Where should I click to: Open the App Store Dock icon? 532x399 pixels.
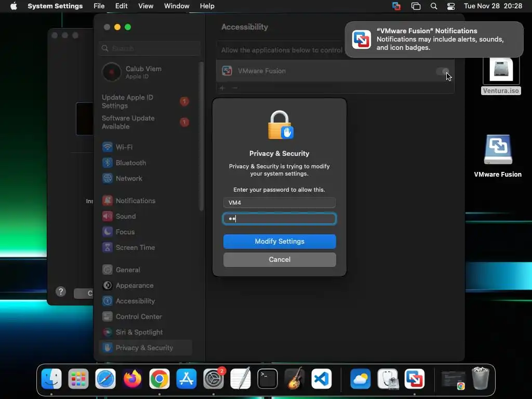(187, 379)
